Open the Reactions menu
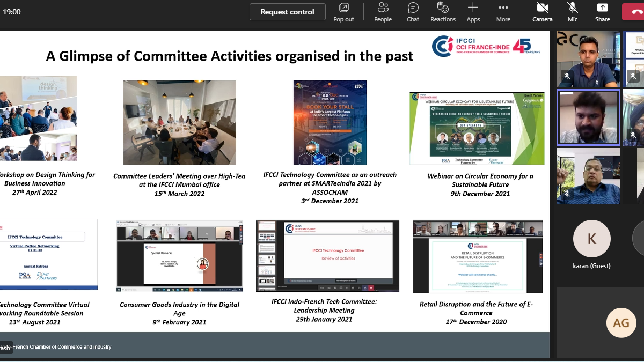644x362 pixels. (x=443, y=12)
